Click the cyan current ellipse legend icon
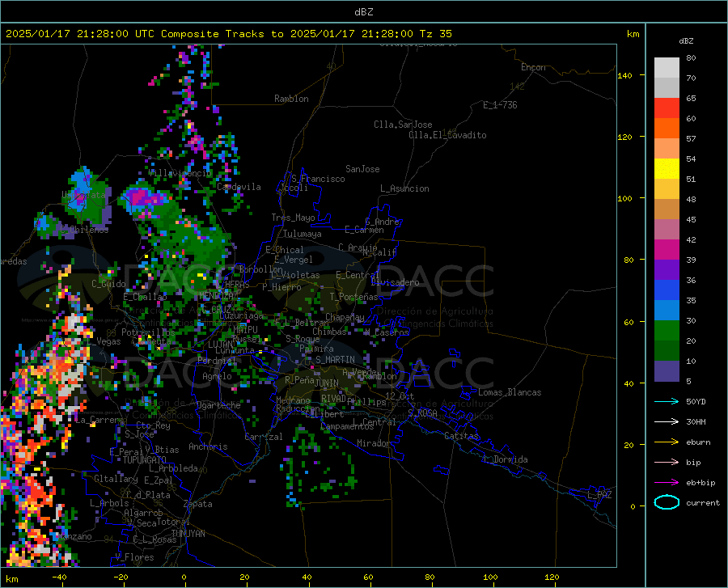The image size is (728, 588). 667,502
